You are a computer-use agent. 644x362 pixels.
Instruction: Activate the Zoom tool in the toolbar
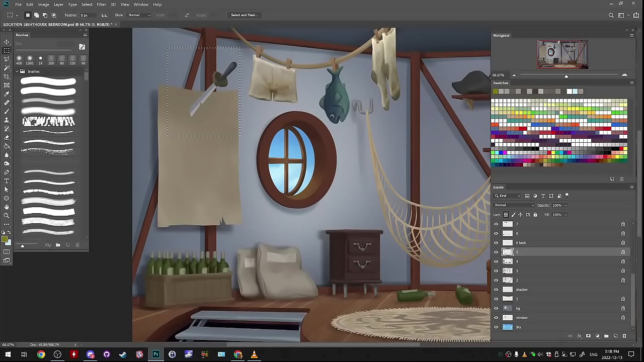coord(7,216)
